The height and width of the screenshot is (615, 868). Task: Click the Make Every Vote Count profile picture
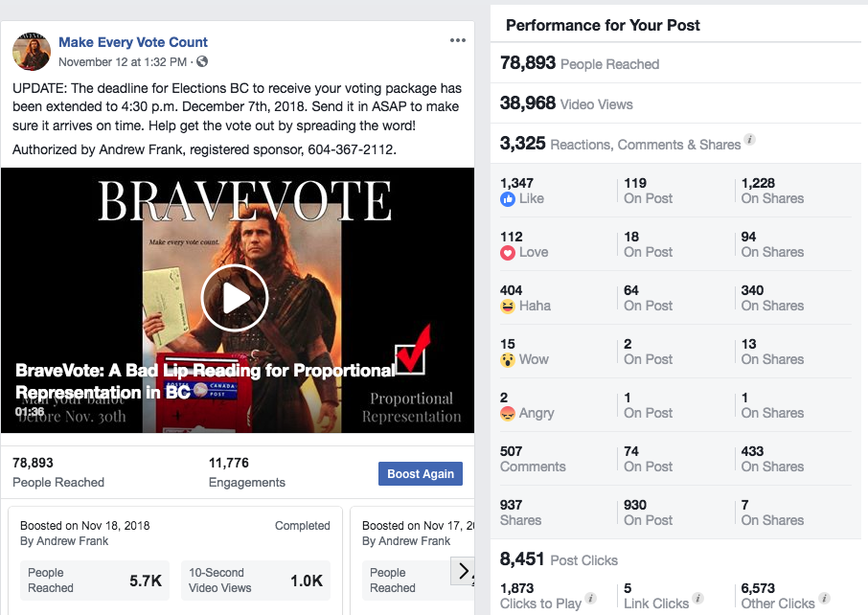click(32, 52)
